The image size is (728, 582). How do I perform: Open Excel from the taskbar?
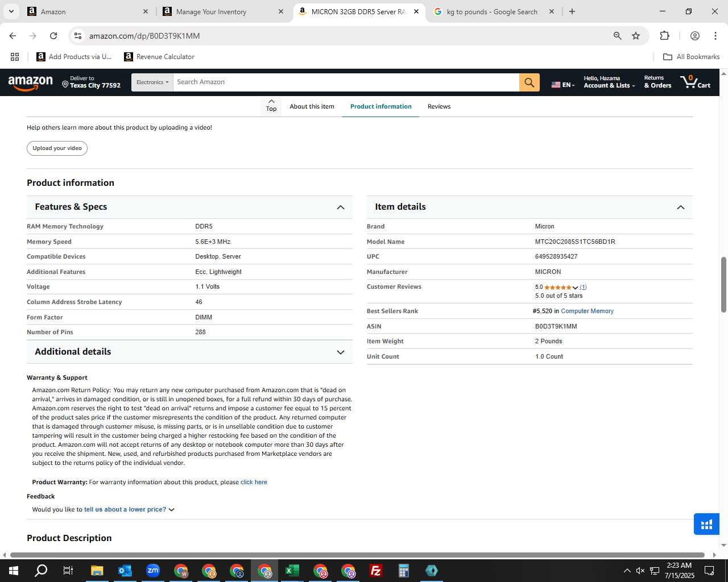[x=292, y=571]
